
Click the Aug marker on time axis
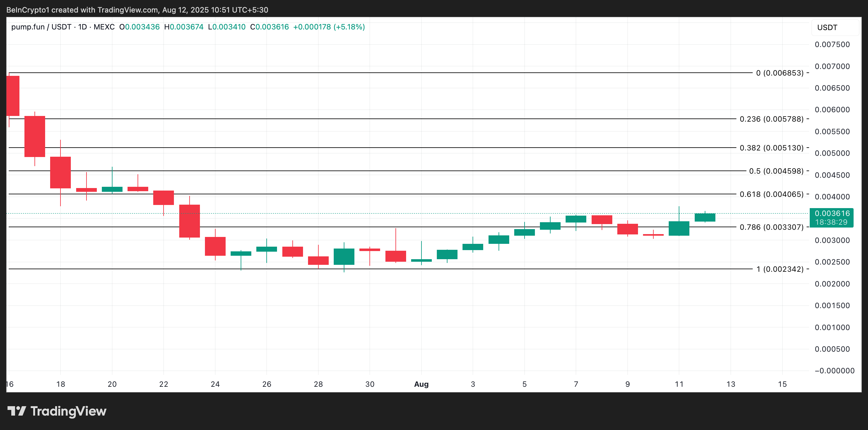click(421, 384)
